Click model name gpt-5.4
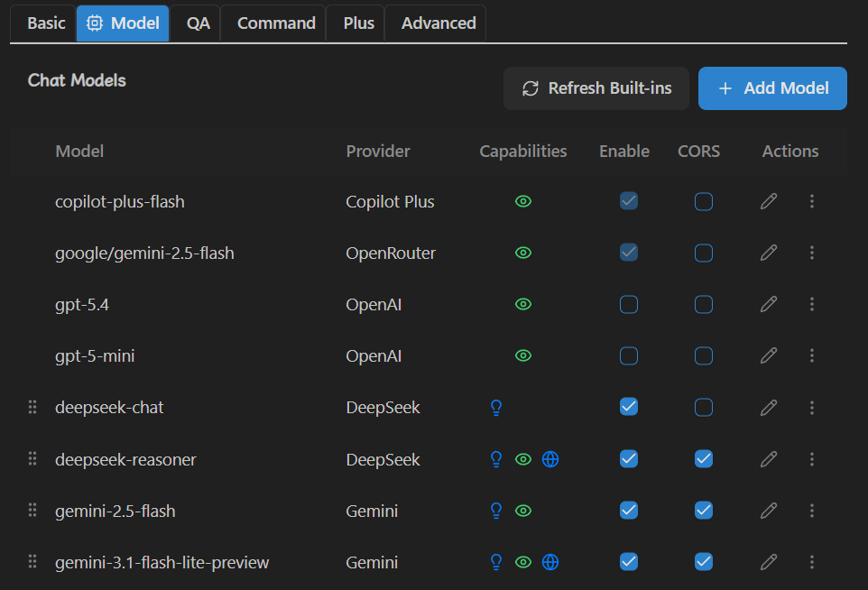The height and width of the screenshot is (590, 868). [x=82, y=305]
